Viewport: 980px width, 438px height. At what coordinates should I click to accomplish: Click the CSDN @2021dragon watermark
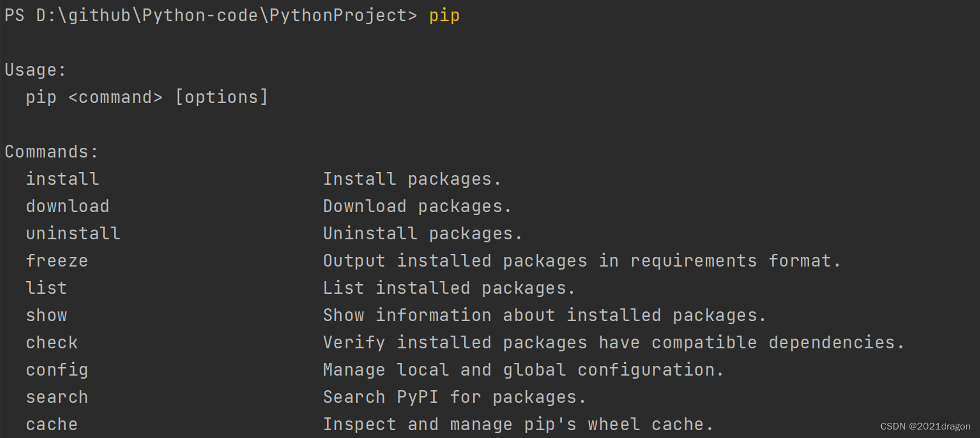[x=925, y=426]
